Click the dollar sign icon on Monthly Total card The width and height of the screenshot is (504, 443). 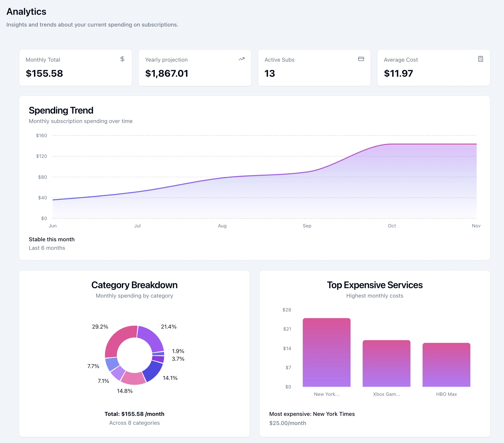(122, 59)
